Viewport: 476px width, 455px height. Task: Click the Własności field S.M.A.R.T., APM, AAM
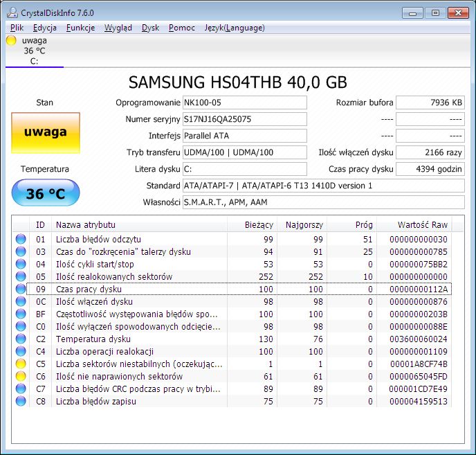pyautogui.click(x=324, y=202)
